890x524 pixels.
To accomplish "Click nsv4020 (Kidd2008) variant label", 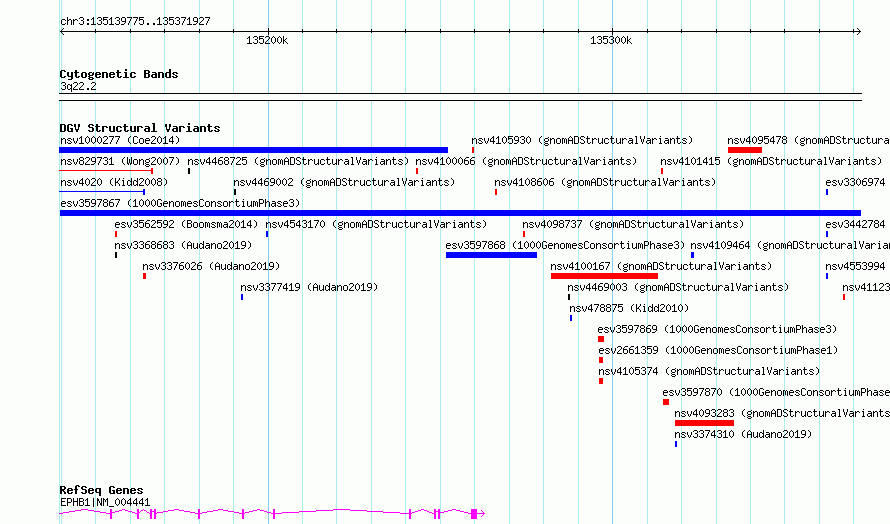I will 114,182.
